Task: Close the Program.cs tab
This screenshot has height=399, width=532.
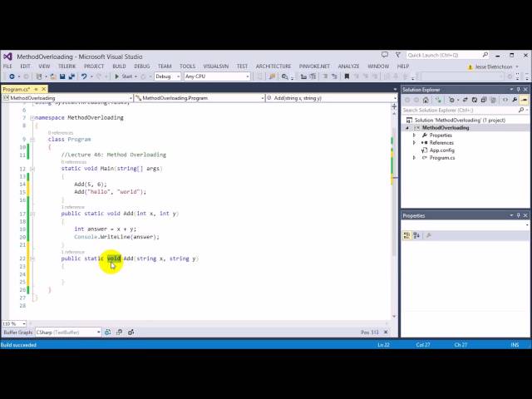Action: click(x=44, y=89)
